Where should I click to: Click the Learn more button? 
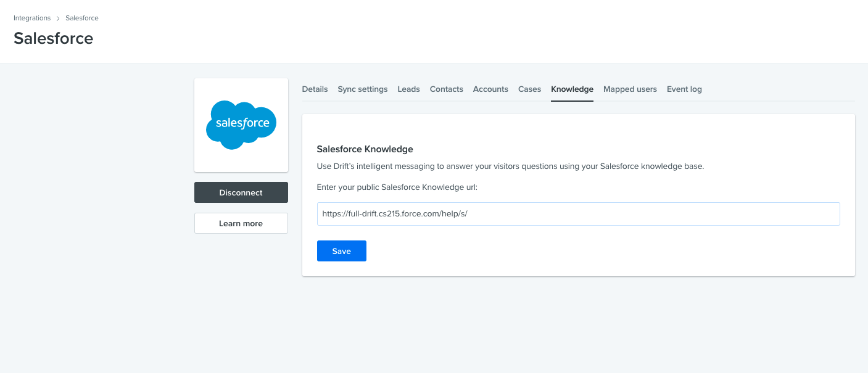pyautogui.click(x=241, y=223)
